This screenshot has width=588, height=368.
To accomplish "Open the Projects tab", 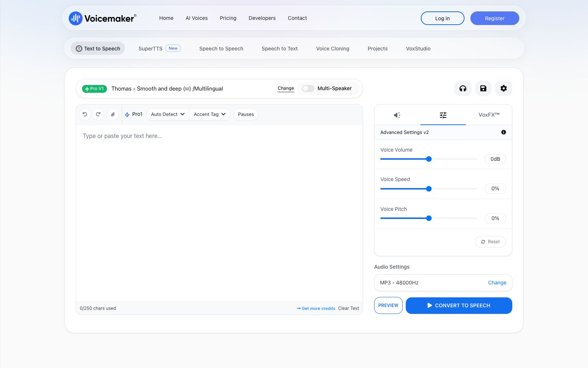I will 377,49.
